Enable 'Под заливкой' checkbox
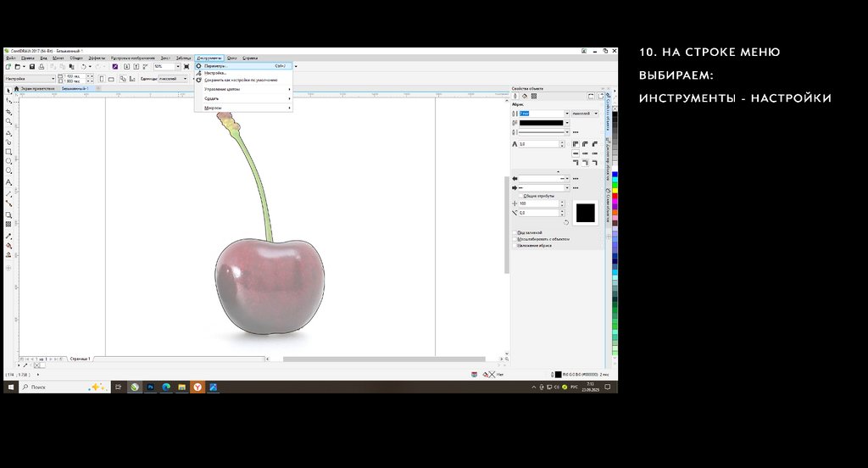This screenshot has height=468, width=868. tap(515, 232)
